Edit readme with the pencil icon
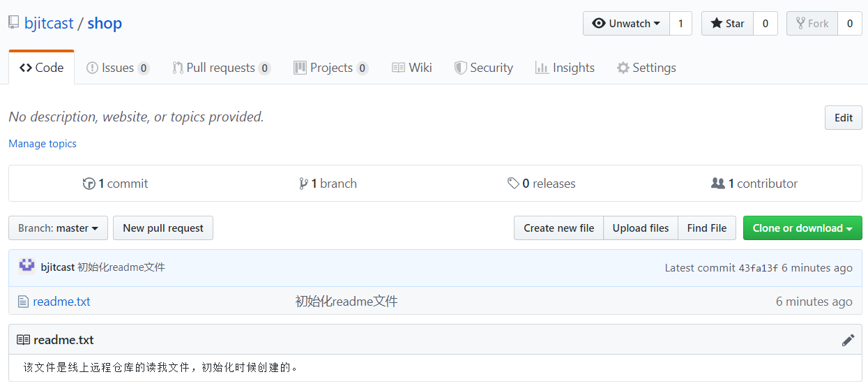Screen dimensions: 868x386 pos(848,340)
